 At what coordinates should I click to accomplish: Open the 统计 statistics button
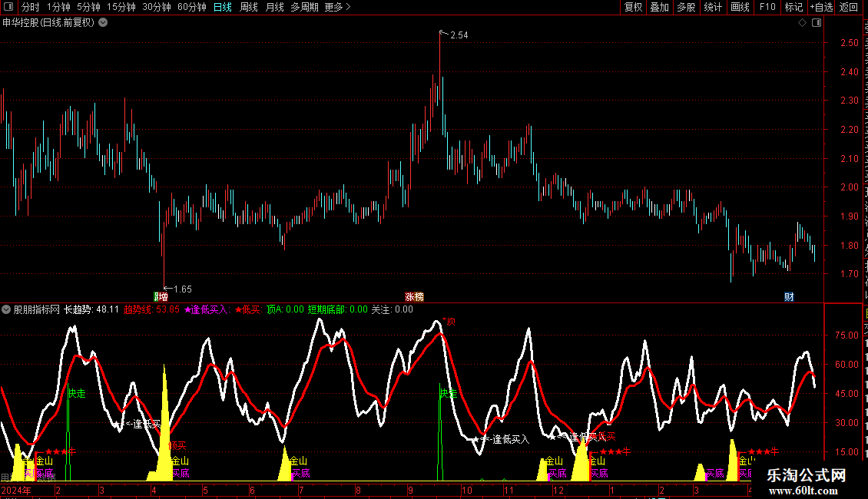click(x=713, y=7)
